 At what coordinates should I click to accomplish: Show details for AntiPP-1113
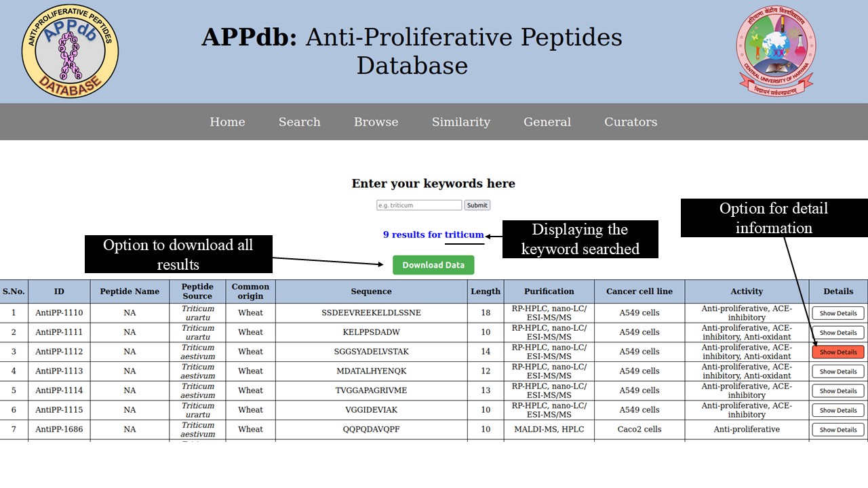coord(838,371)
